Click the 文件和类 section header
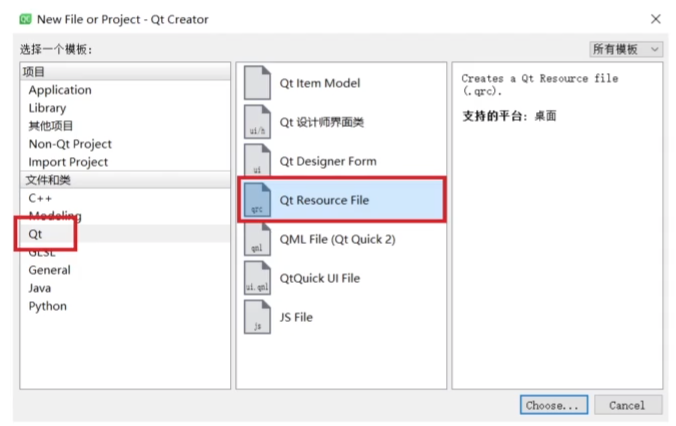Image resolution: width=676 pixels, height=426 pixels. pyautogui.click(x=125, y=180)
